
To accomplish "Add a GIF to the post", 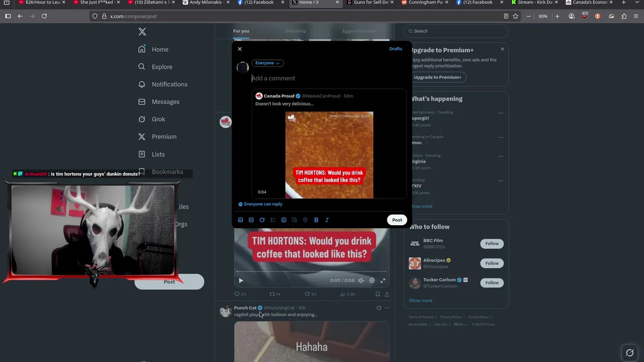I will click(x=251, y=220).
